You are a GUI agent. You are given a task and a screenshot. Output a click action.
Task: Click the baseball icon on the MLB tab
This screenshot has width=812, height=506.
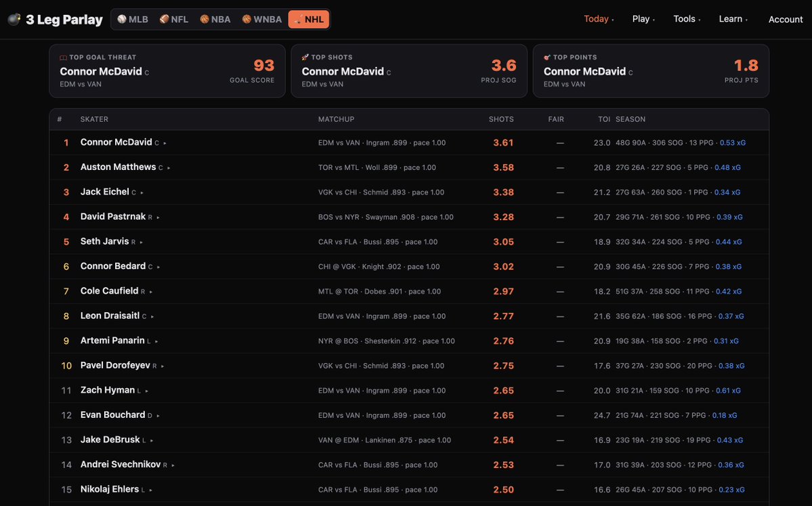tap(122, 19)
